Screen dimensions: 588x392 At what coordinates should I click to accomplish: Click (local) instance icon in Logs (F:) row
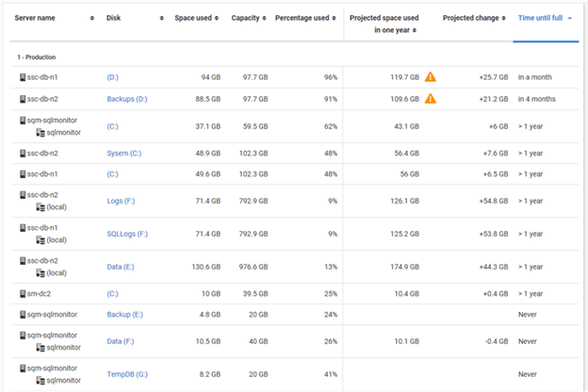(41, 207)
